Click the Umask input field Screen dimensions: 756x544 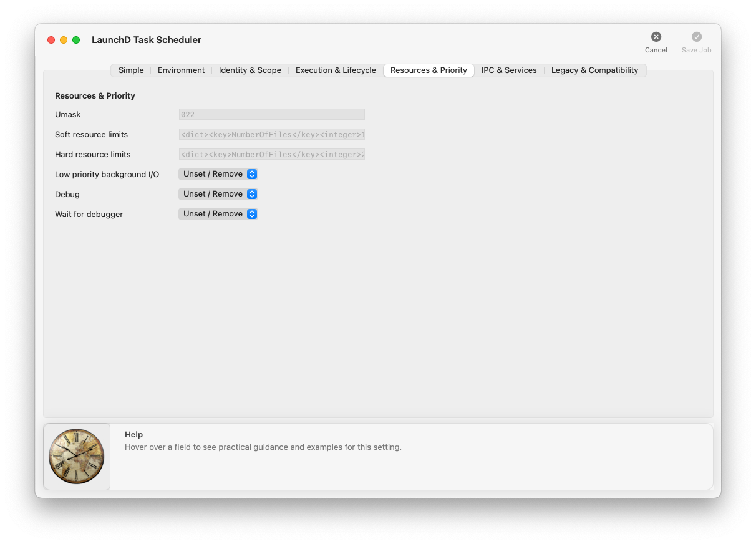tap(272, 114)
